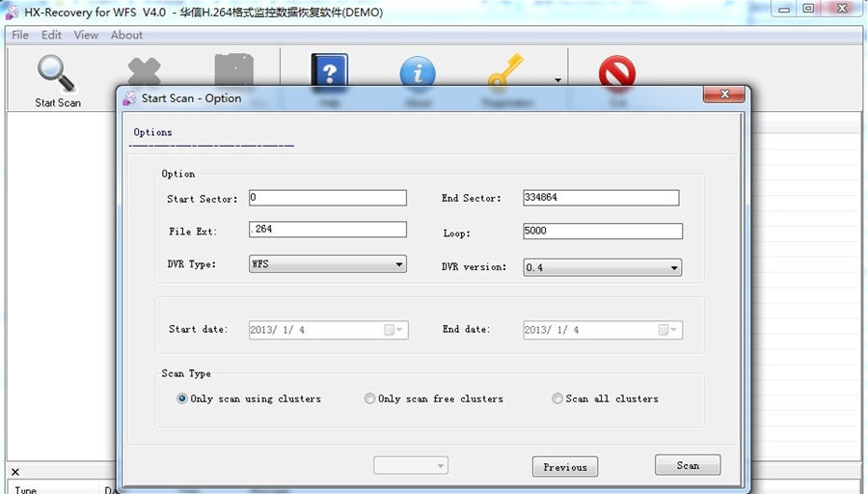Expand the DVR Type WFS dropdown
This screenshot has width=868, height=494.
click(x=328, y=264)
